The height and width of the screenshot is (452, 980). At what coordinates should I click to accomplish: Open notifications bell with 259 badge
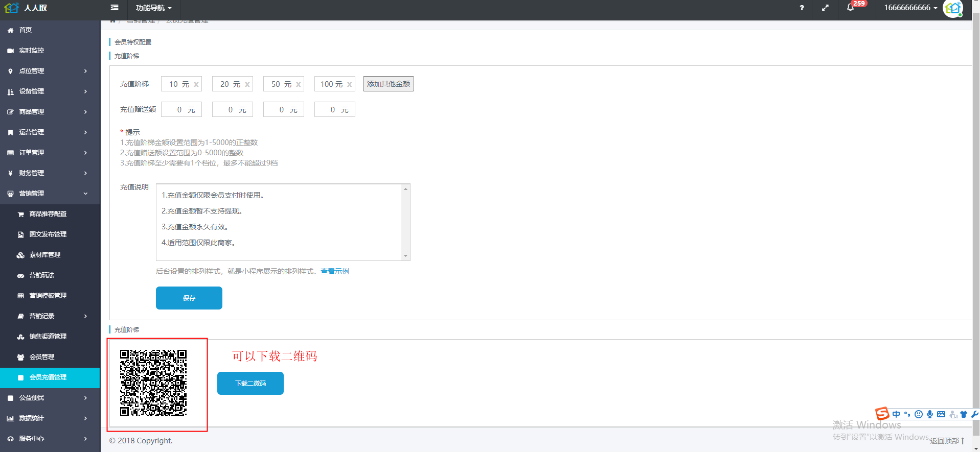[x=851, y=8]
